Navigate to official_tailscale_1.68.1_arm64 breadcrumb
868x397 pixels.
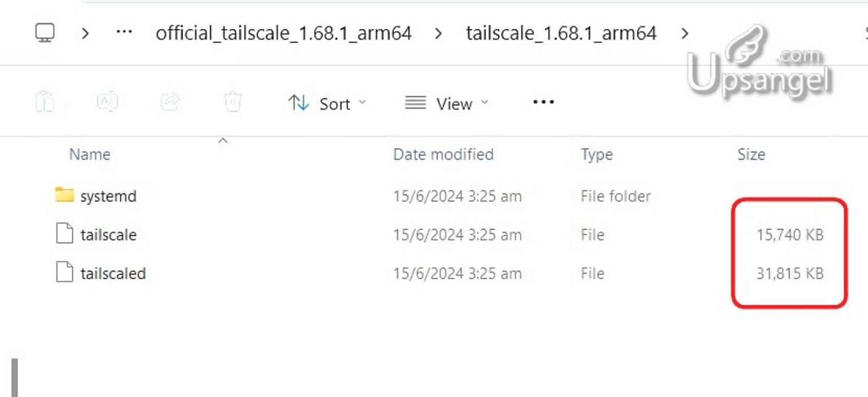tap(284, 33)
